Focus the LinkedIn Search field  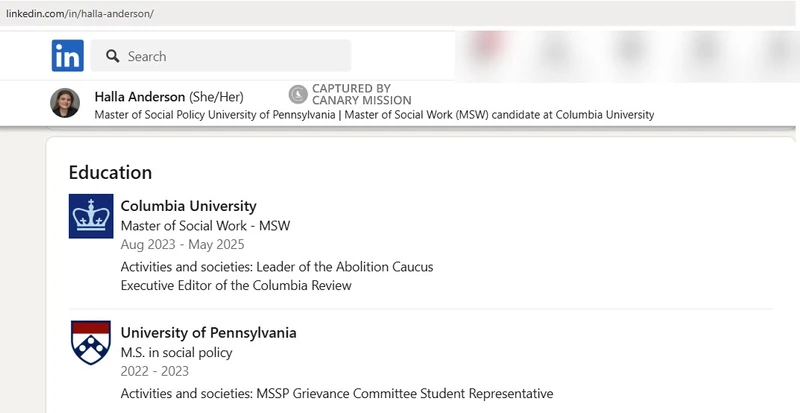220,56
